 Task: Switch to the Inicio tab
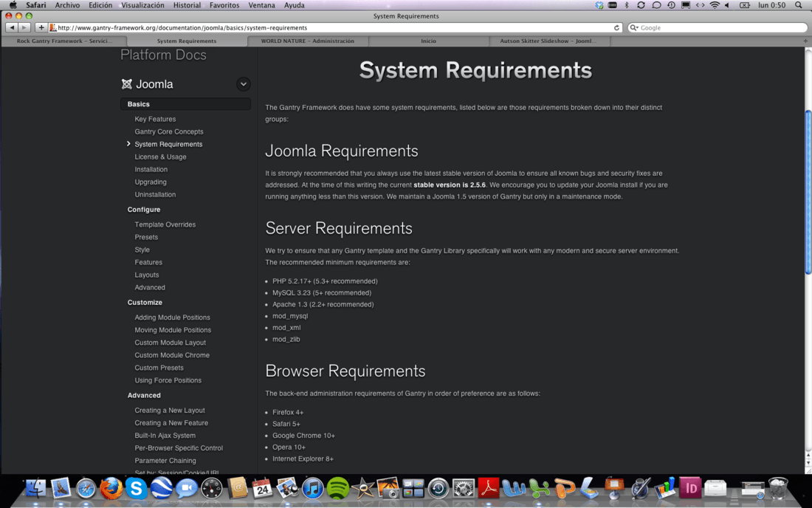click(x=428, y=41)
